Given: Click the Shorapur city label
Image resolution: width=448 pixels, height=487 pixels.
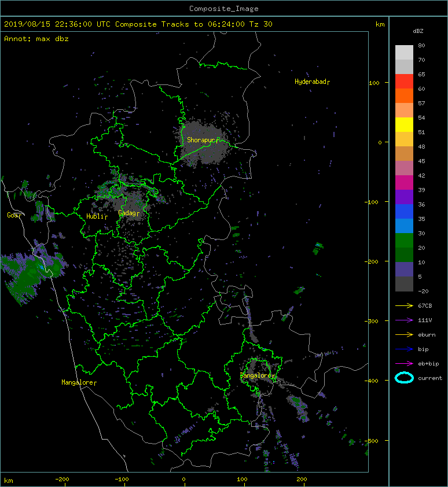Looking at the screenshot, I should pyautogui.click(x=203, y=140).
